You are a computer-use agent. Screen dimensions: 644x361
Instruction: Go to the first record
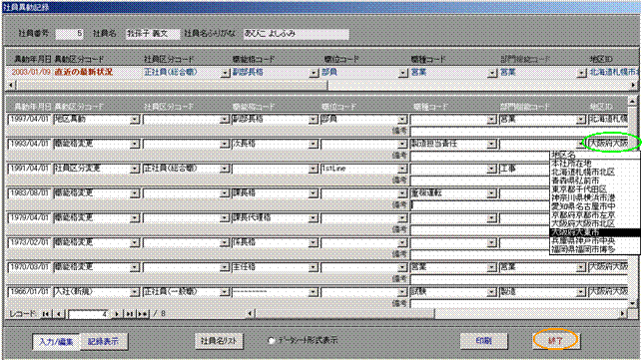46,314
